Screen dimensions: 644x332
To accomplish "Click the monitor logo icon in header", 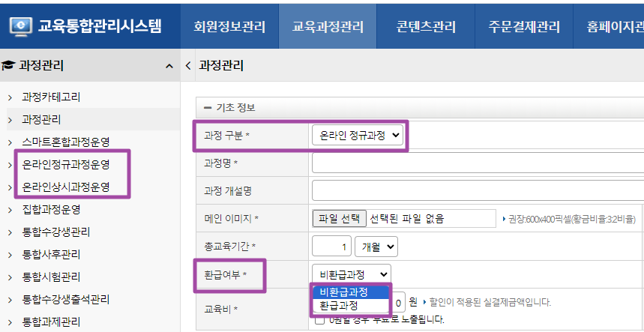I will (x=21, y=27).
